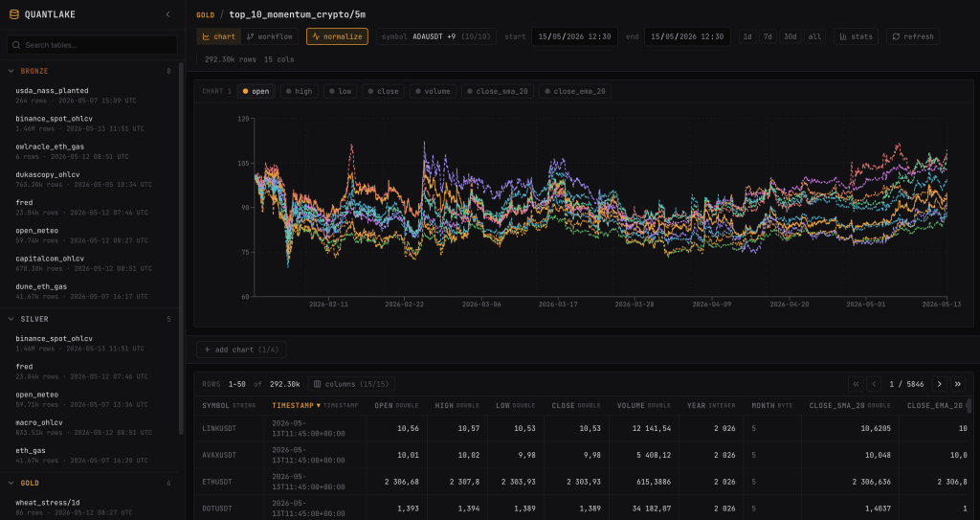Go to the next page of rows
This screenshot has width=980, height=520.
click(x=940, y=384)
